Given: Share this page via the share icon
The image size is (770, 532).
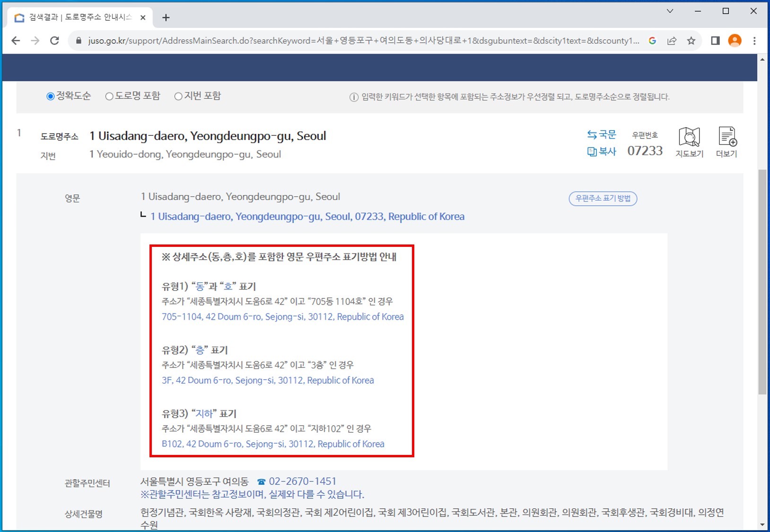Looking at the screenshot, I should (x=672, y=41).
